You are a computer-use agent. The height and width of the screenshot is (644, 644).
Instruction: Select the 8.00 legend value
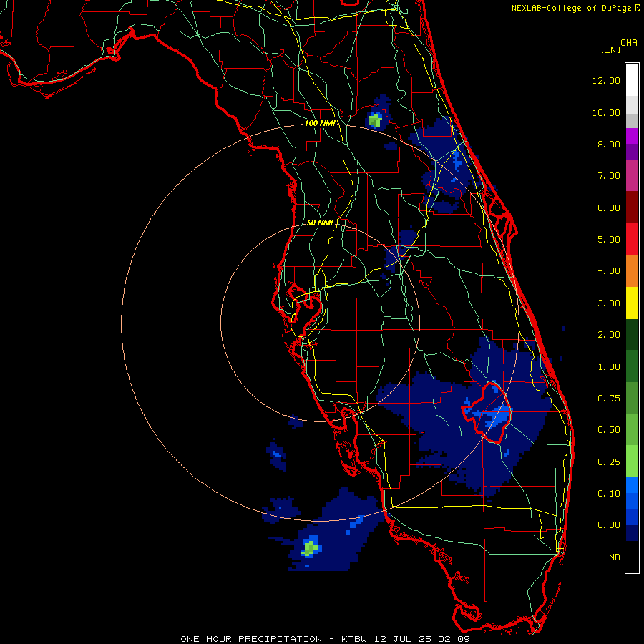click(x=609, y=144)
